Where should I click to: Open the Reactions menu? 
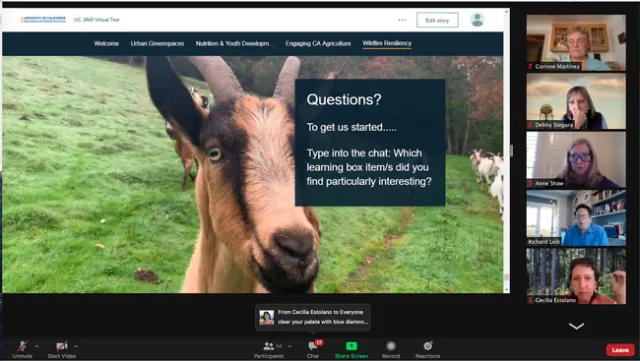pos(428,350)
